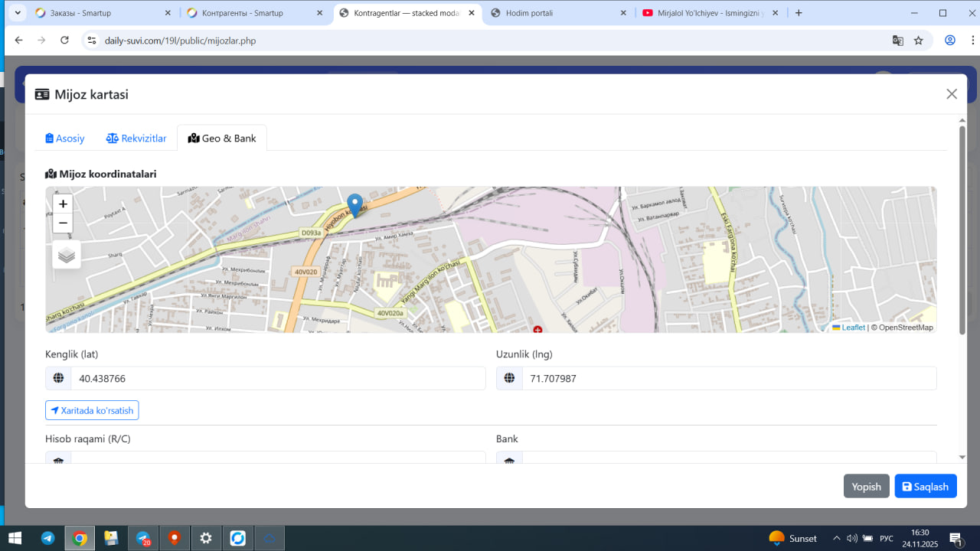This screenshot has width=980, height=551.
Task: Click the Yopish button
Action: [867, 487]
